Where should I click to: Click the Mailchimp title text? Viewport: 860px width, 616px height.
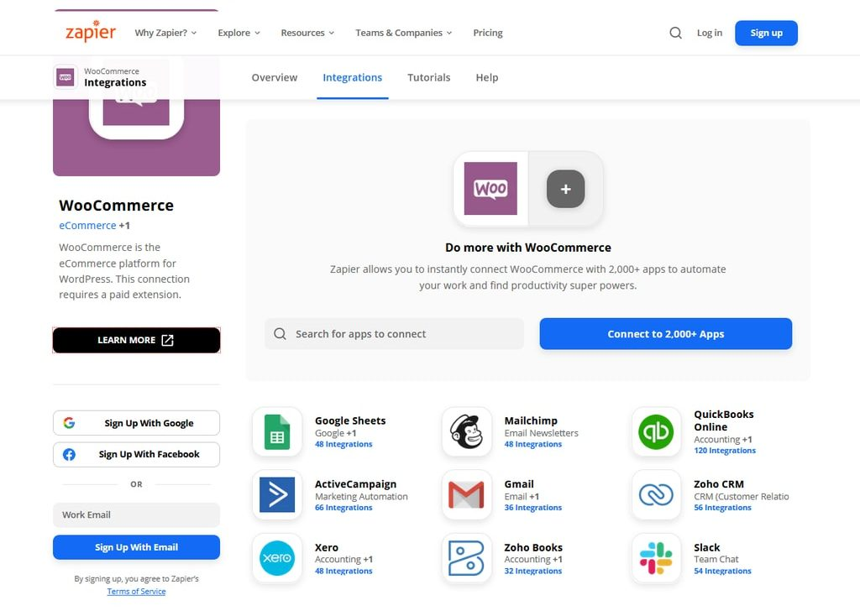pyautogui.click(x=531, y=420)
